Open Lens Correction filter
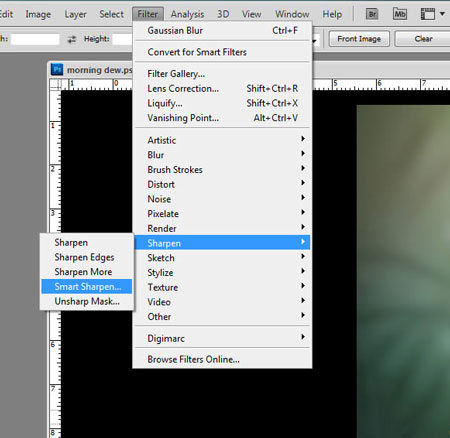Viewport: 450px width, 438px height. (x=222, y=88)
